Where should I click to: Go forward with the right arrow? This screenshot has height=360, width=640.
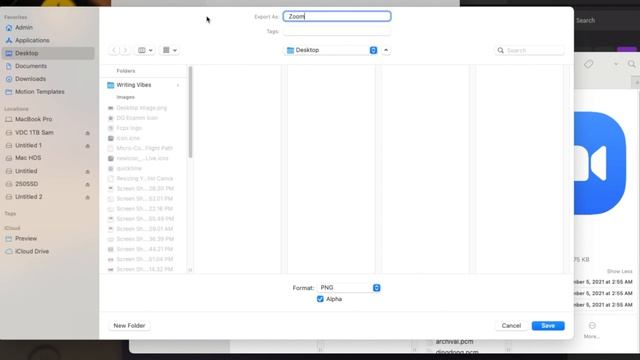coord(125,50)
